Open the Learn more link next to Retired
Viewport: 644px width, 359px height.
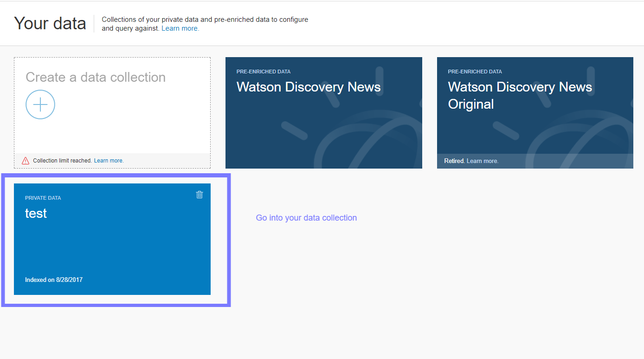click(483, 161)
